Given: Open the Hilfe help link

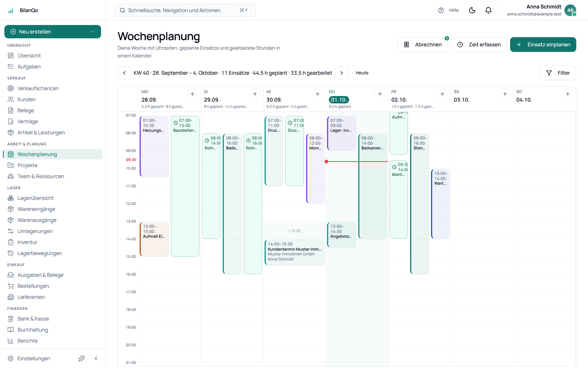Looking at the screenshot, I should (x=448, y=10).
